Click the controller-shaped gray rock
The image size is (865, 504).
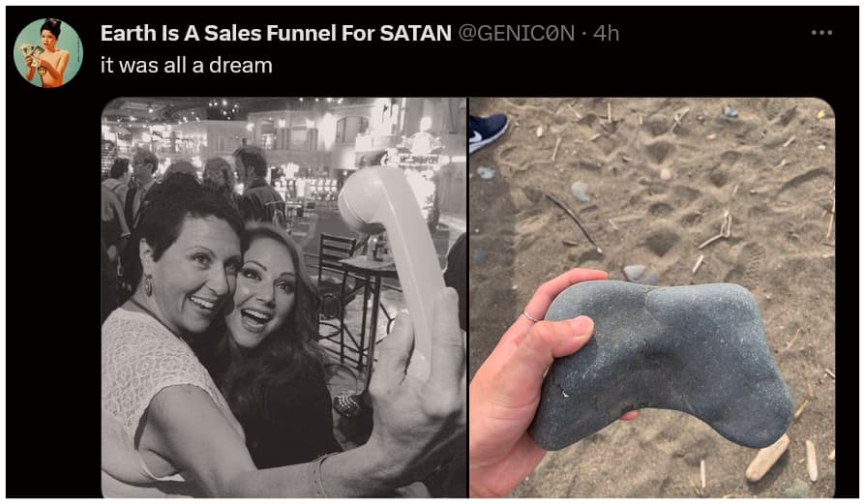coord(662,365)
